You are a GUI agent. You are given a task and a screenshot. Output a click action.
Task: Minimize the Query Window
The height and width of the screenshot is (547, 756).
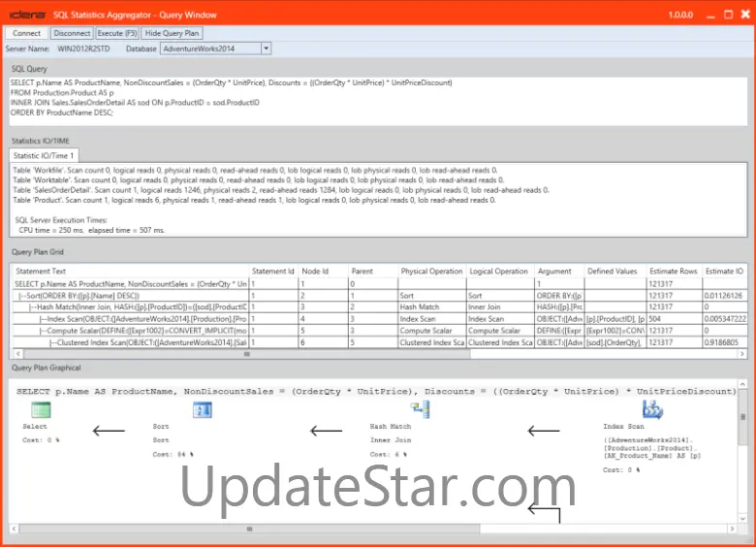pos(710,16)
